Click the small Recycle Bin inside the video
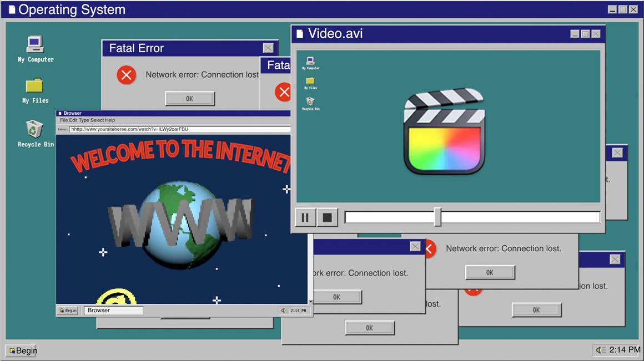The image size is (644, 361). point(310,101)
